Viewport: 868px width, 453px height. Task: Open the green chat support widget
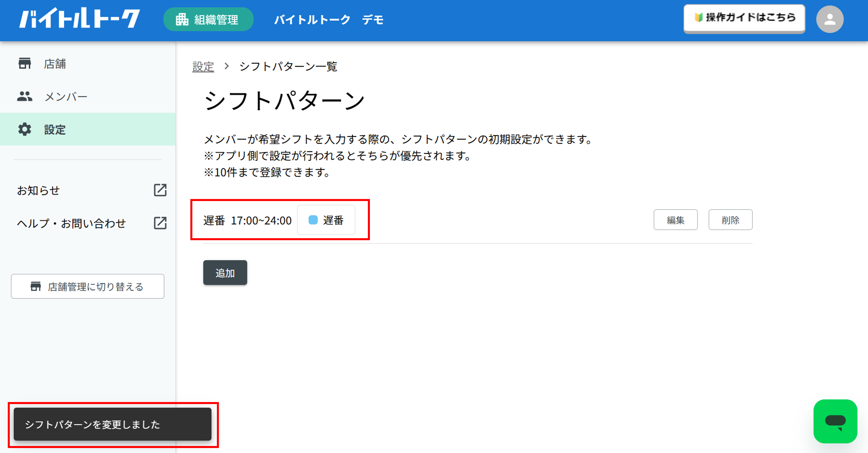[x=835, y=421]
